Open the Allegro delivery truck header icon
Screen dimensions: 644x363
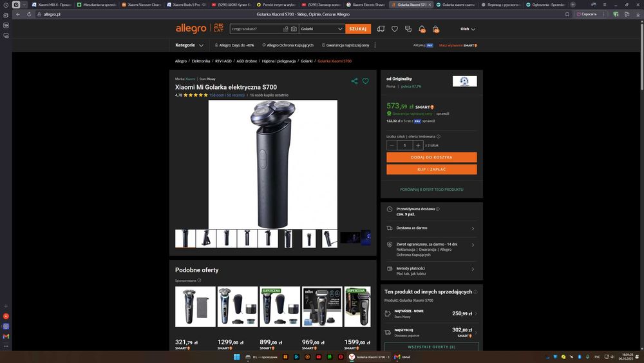pyautogui.click(x=381, y=29)
